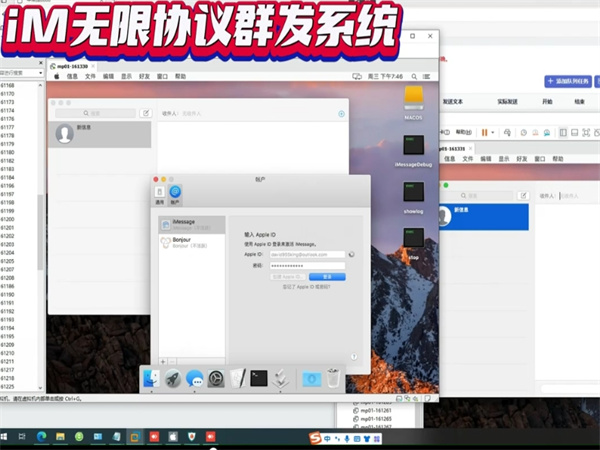This screenshot has width=600, height=450.
Task: Click the compose new message icon
Action: click(x=146, y=114)
